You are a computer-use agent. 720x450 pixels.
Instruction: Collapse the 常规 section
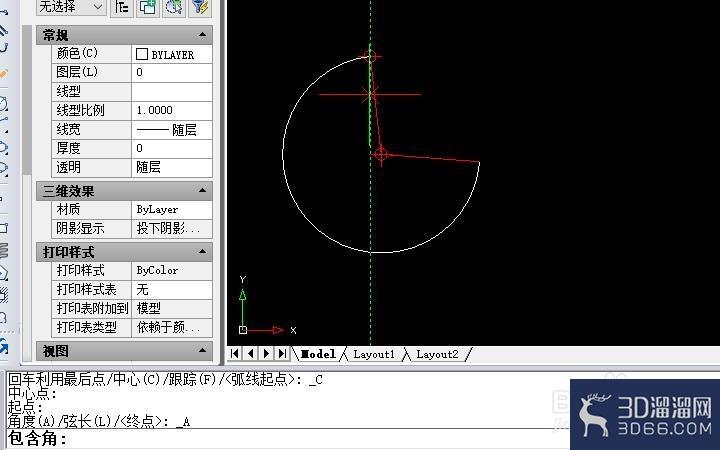pos(202,35)
